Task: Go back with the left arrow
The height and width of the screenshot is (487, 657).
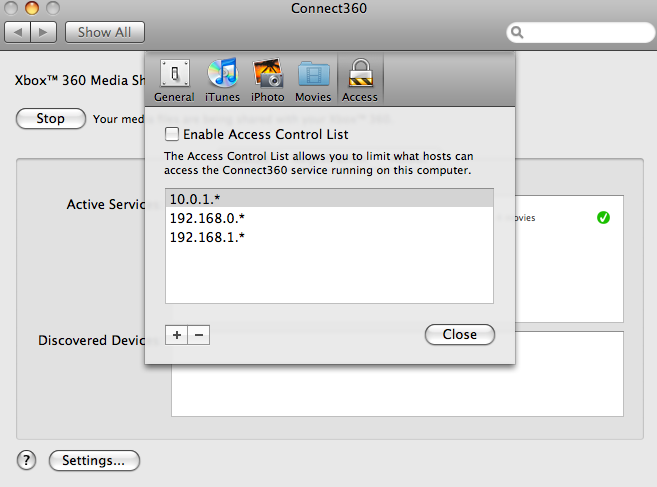Action: point(17,32)
